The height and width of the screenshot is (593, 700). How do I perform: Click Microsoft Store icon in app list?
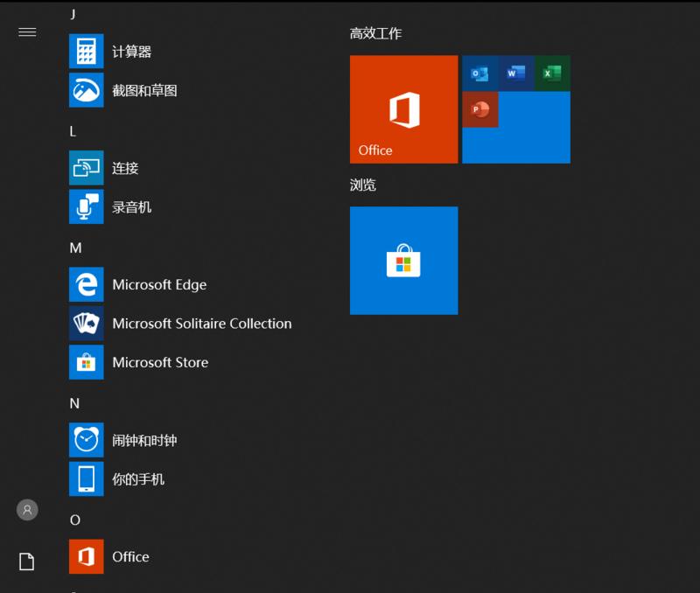pyautogui.click(x=86, y=362)
